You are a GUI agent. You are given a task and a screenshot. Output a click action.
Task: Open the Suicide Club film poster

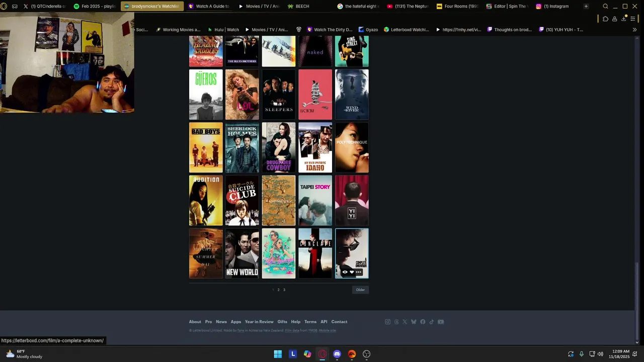[242, 201]
